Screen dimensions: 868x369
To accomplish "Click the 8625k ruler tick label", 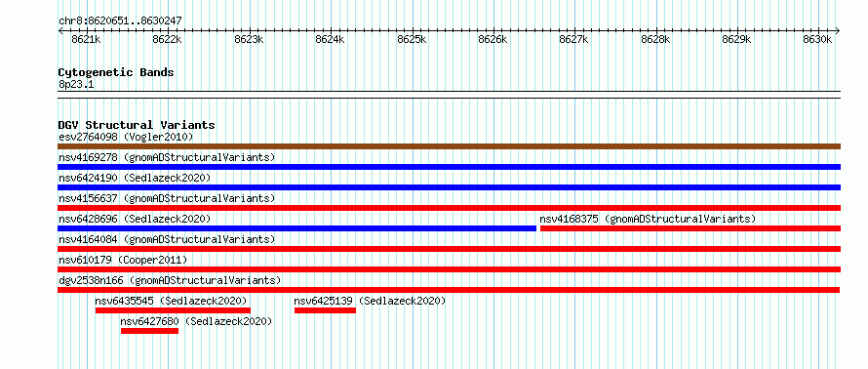I will [x=412, y=40].
